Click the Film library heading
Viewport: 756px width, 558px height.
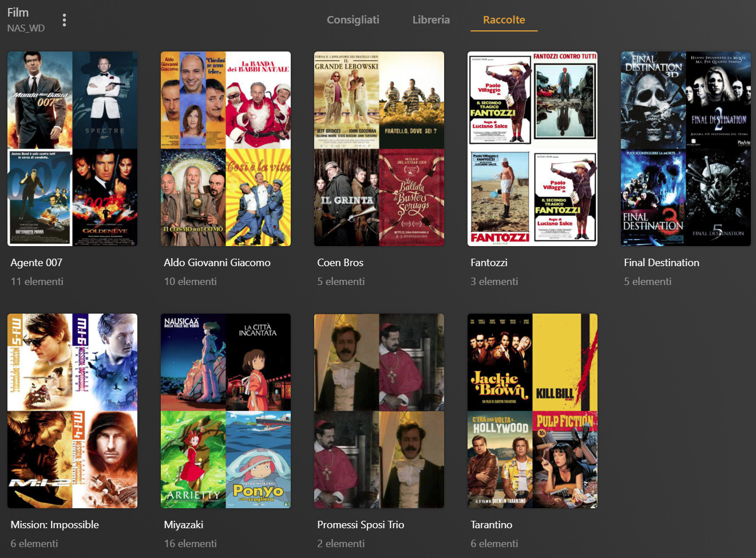(18, 13)
